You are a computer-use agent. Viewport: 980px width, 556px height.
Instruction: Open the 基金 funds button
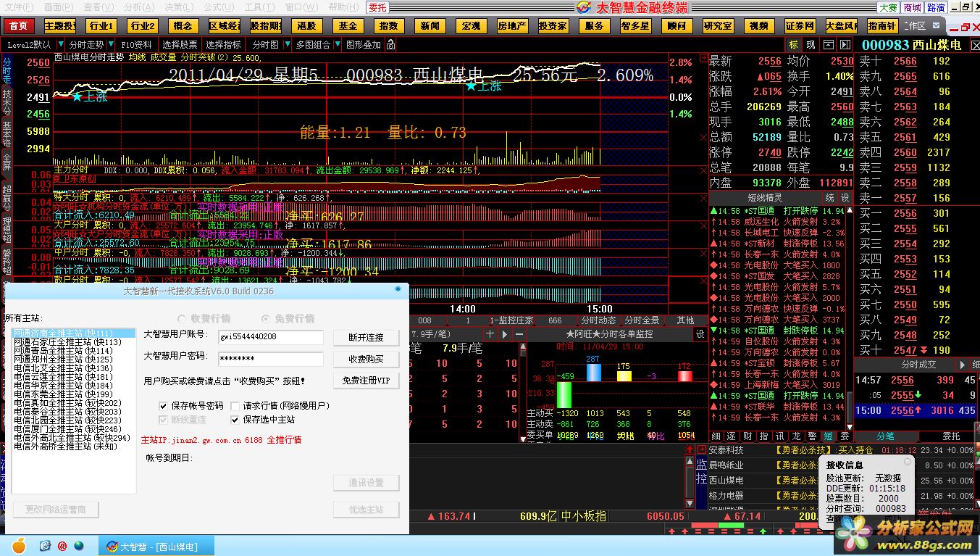pyautogui.click(x=348, y=25)
